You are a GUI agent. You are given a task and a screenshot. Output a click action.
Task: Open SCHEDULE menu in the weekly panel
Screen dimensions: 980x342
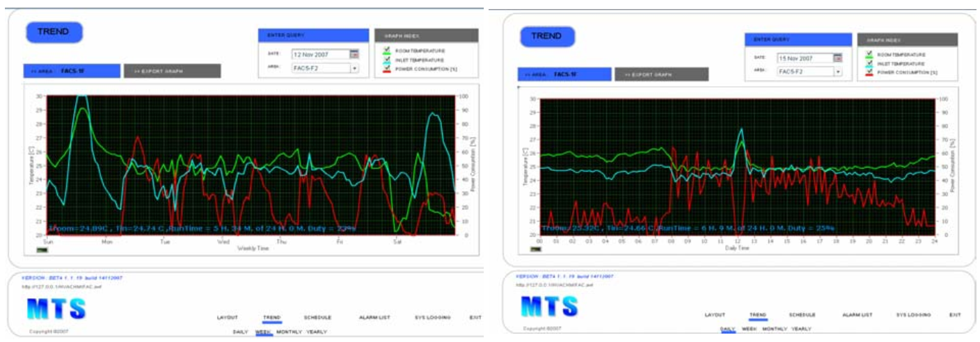pos(317,318)
